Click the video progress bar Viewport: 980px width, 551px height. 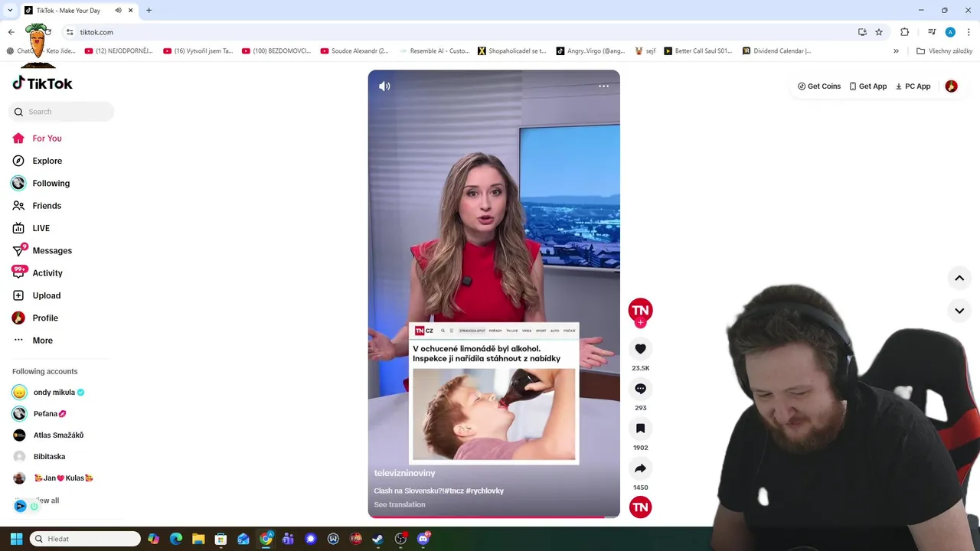[494, 517]
